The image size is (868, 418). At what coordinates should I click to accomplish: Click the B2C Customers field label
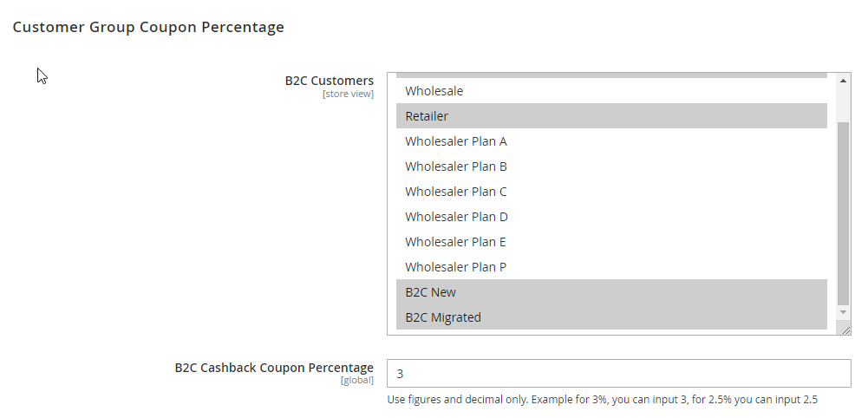tap(330, 81)
